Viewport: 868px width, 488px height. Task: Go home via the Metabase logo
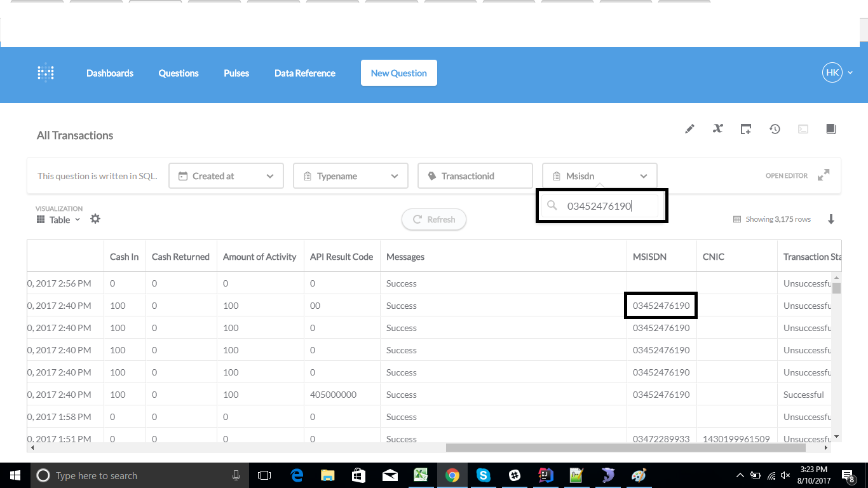(45, 72)
